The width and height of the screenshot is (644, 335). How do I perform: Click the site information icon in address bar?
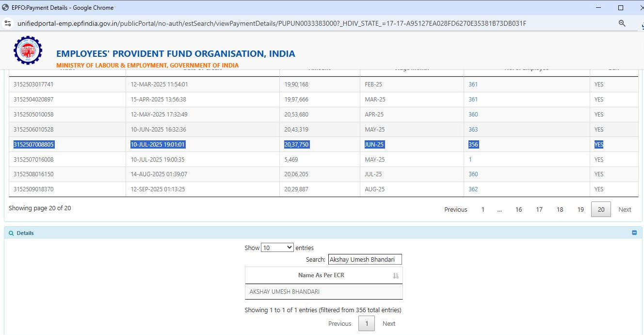point(8,23)
